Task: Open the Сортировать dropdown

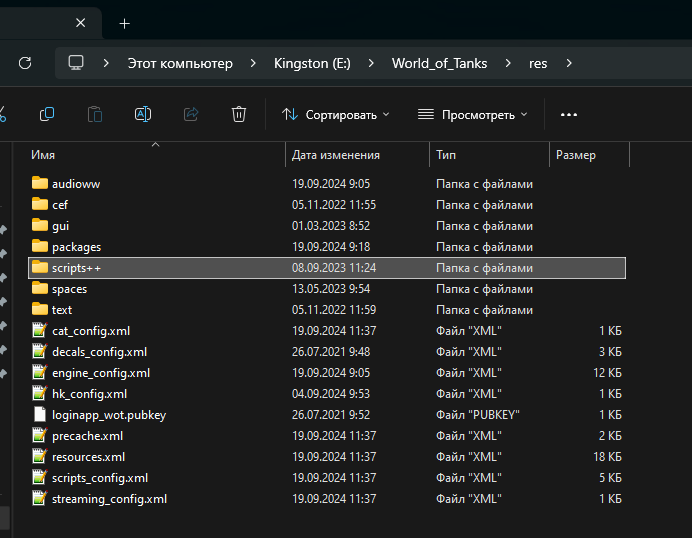Action: coord(336,114)
